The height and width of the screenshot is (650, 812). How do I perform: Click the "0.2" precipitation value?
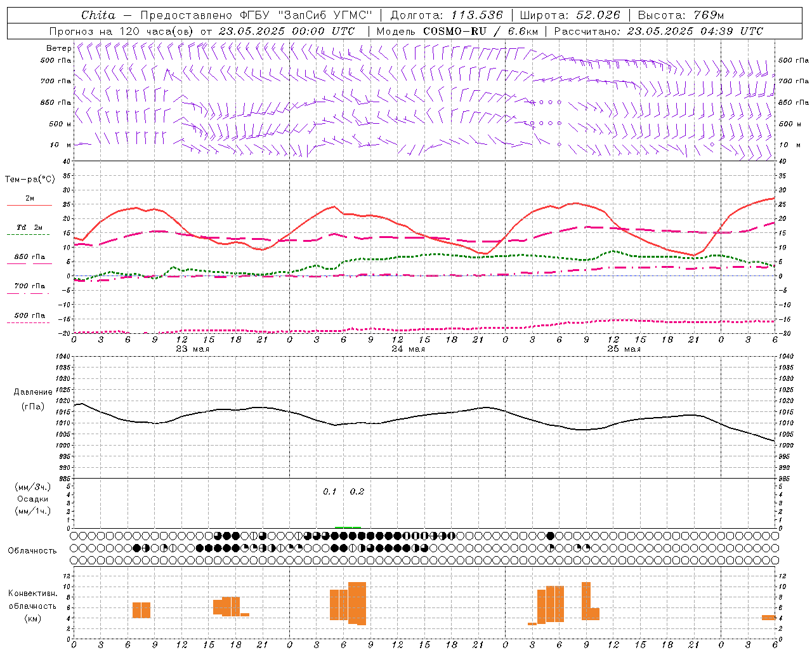pyautogui.click(x=357, y=492)
